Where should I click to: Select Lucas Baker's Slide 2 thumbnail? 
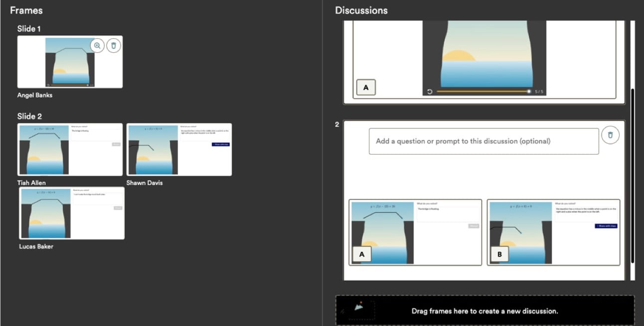(72, 213)
